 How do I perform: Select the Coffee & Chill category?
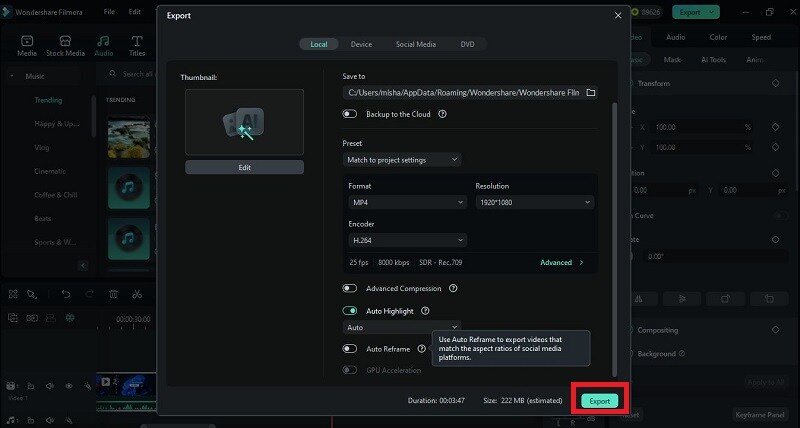[56, 195]
